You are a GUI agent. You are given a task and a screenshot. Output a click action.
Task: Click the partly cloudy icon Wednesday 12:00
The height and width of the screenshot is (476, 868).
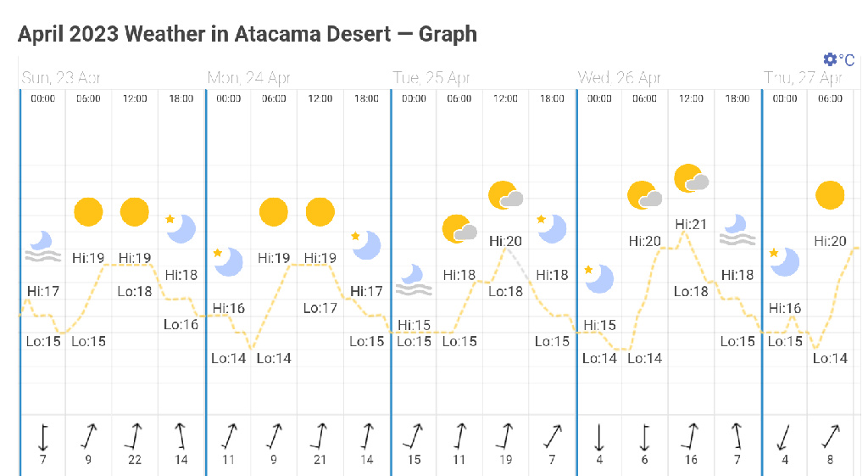691,179
